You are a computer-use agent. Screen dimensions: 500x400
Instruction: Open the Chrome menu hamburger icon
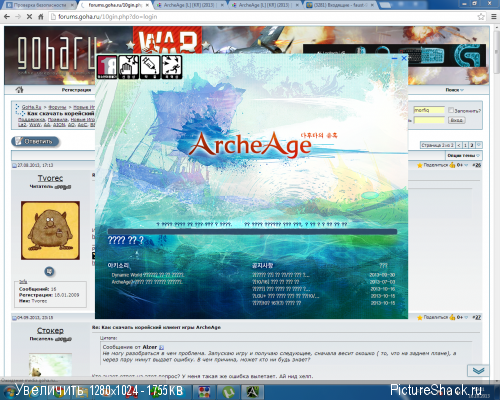(x=494, y=16)
